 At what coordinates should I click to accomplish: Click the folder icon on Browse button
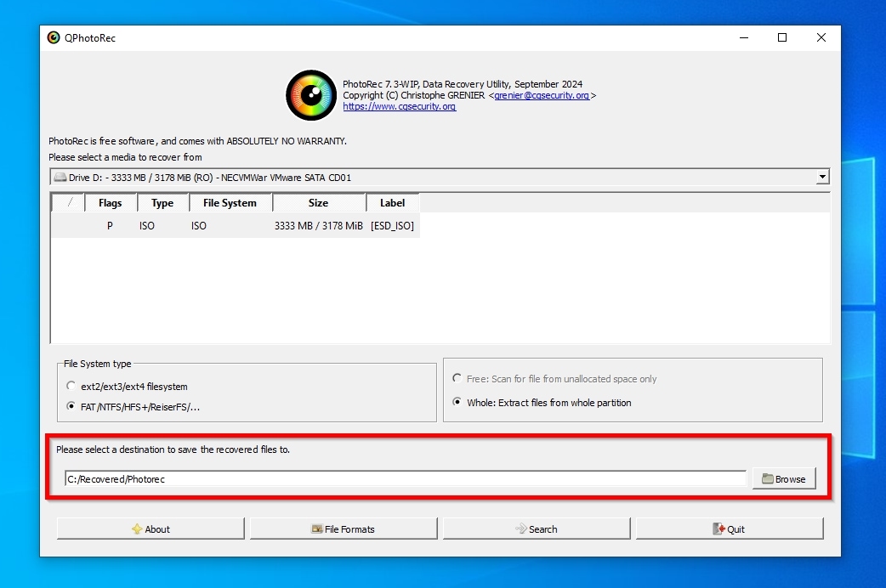click(x=767, y=478)
